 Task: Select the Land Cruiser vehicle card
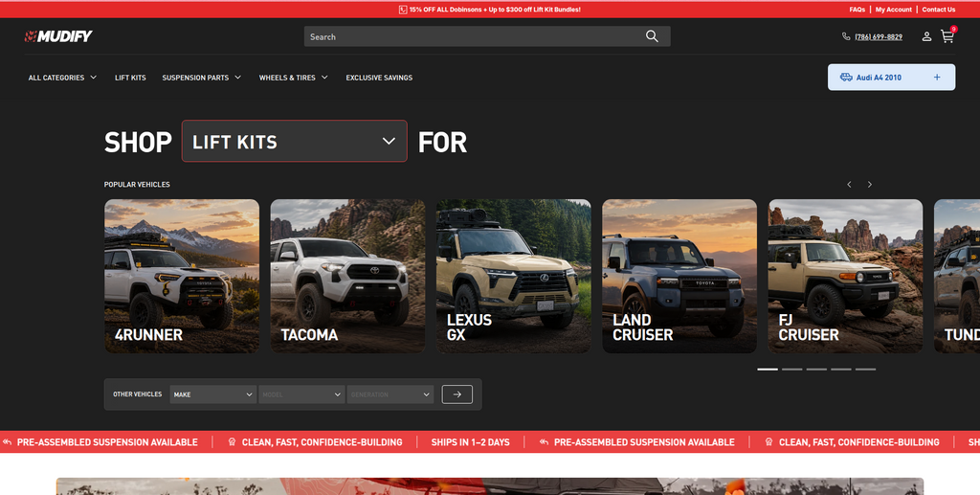pyautogui.click(x=679, y=277)
